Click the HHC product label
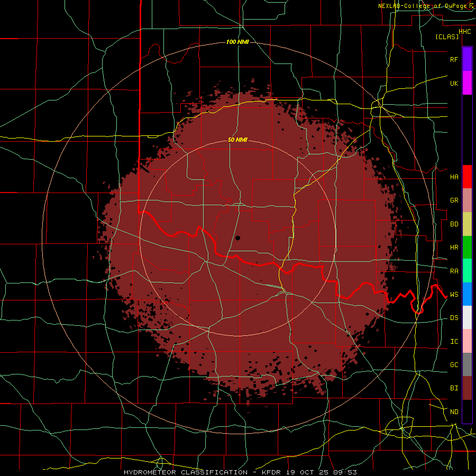Viewport: 476px width, 476px height. click(464, 32)
